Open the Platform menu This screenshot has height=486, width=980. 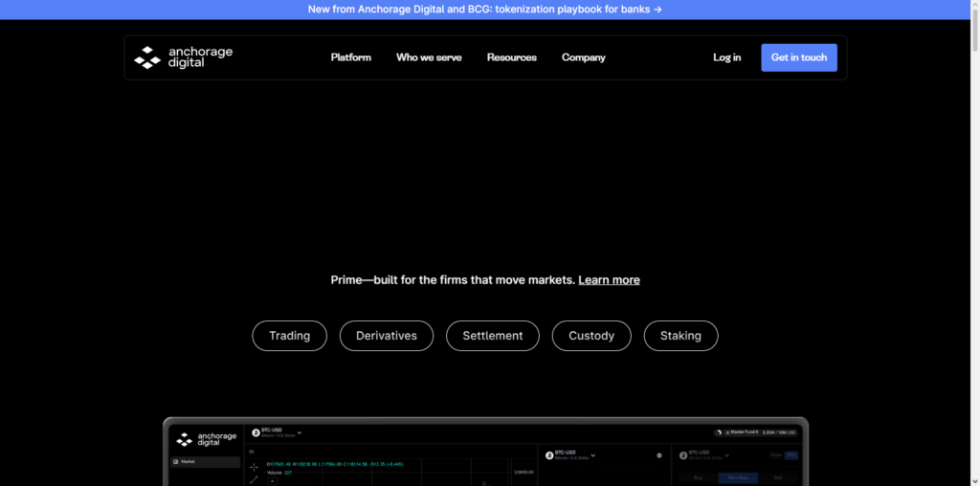tap(350, 57)
